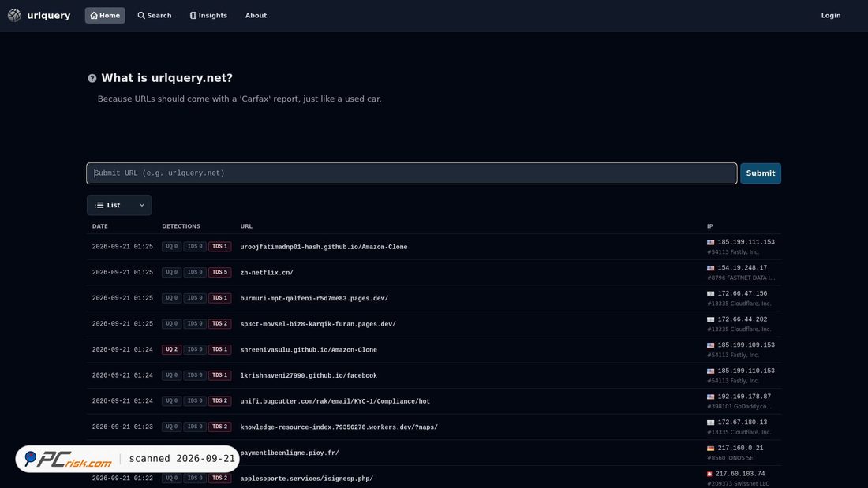Click date 2026-09-21 01:22 cell
Screen dimensions: 868x488
pos(122,479)
